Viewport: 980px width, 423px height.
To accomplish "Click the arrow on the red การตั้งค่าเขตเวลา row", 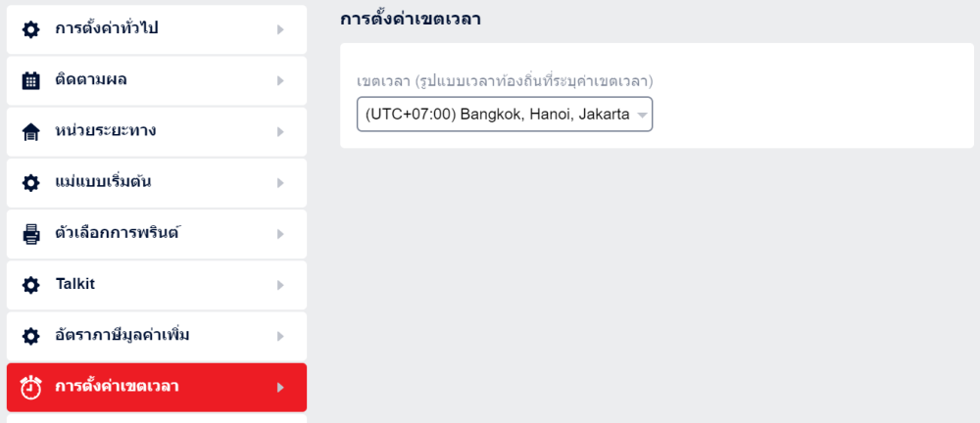I will pos(280,388).
